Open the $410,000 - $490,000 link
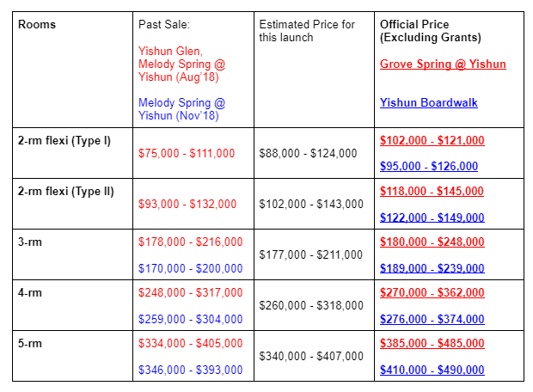 tap(432, 370)
